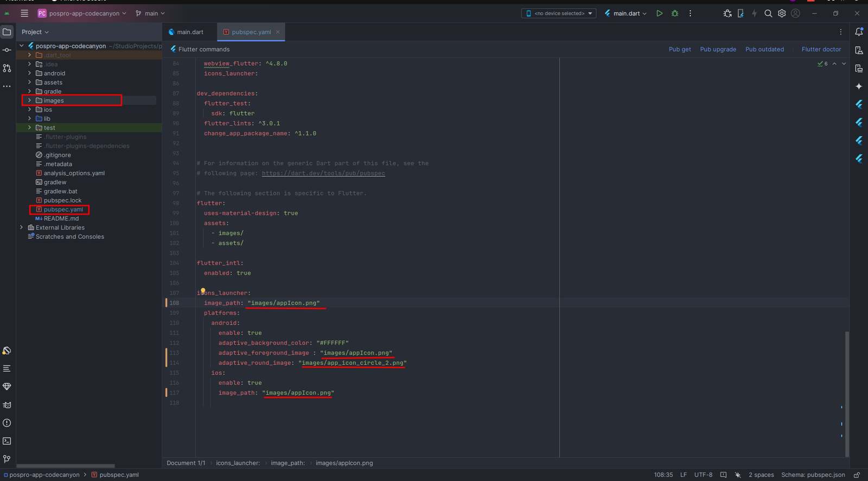Open Search Everywhere magnifier icon
The width and height of the screenshot is (868, 481).
768,14
